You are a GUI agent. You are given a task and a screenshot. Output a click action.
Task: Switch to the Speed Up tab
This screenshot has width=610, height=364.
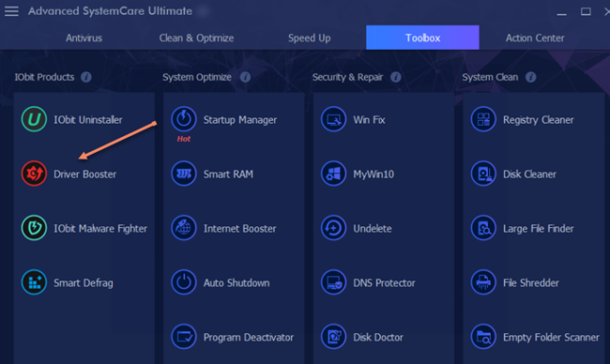click(310, 38)
